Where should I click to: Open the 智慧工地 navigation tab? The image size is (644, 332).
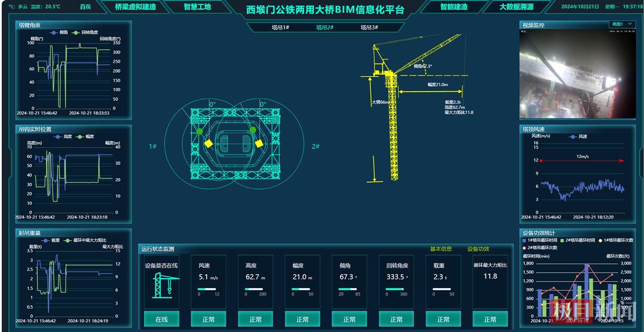[x=197, y=7]
